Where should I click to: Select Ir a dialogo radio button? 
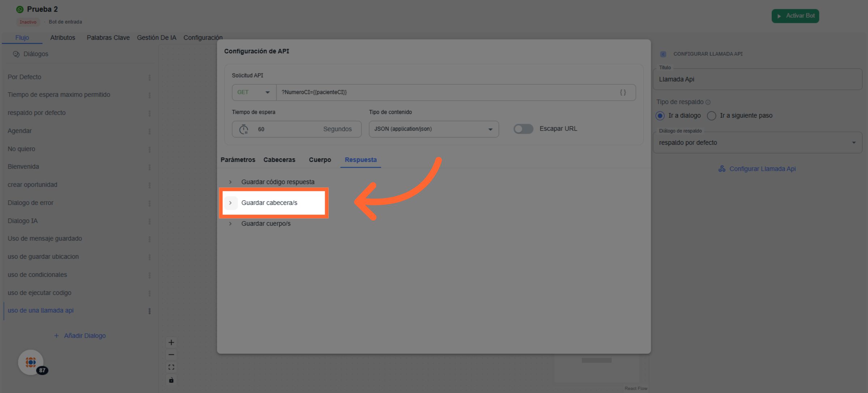[x=660, y=116]
